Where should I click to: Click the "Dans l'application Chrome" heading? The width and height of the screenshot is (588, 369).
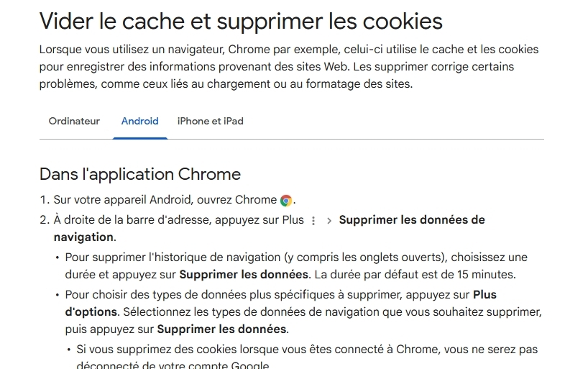pyautogui.click(x=140, y=174)
